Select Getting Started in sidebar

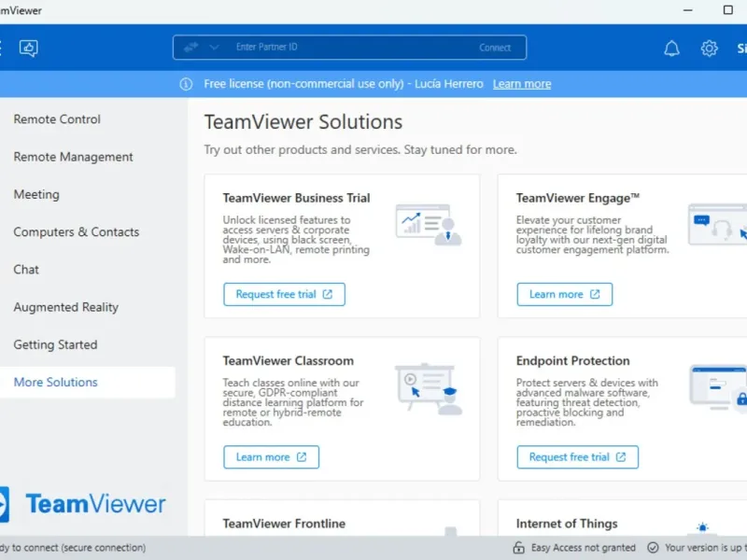tap(55, 344)
